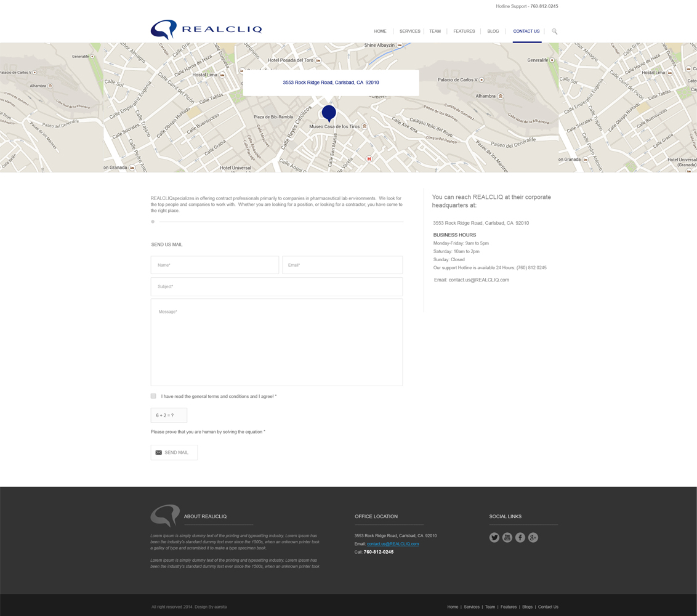
Task: Click the Hotline Support 760-812-0245 text
Action: [526, 6]
